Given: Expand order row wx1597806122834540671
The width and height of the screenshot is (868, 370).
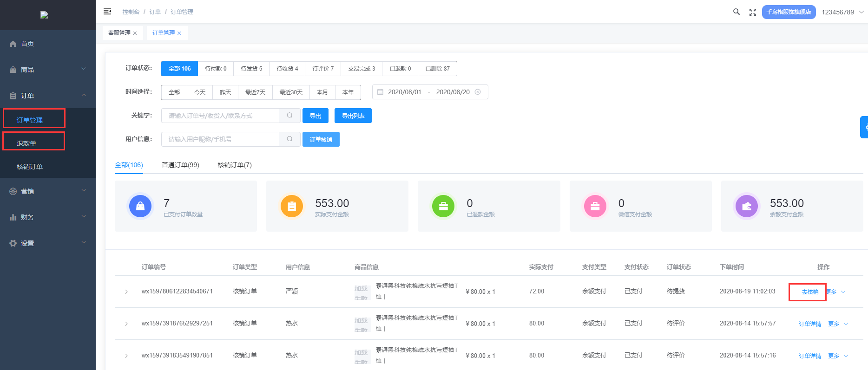Looking at the screenshot, I should point(126,292).
